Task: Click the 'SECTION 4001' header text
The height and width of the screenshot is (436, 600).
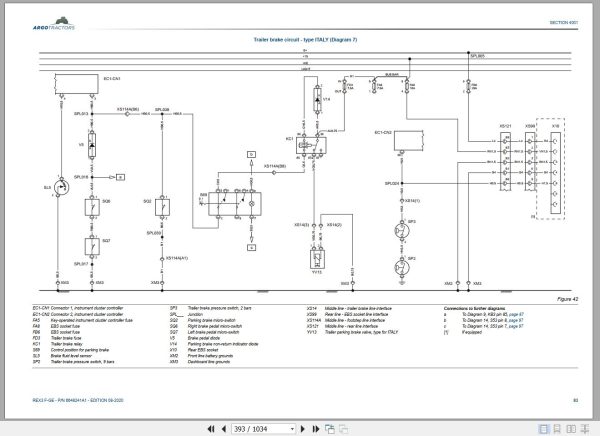Action: pyautogui.click(x=564, y=23)
